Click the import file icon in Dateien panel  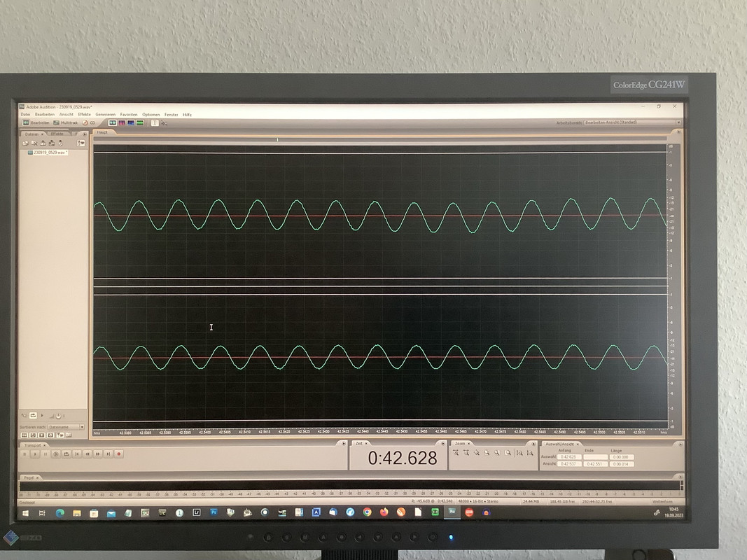click(x=43, y=143)
